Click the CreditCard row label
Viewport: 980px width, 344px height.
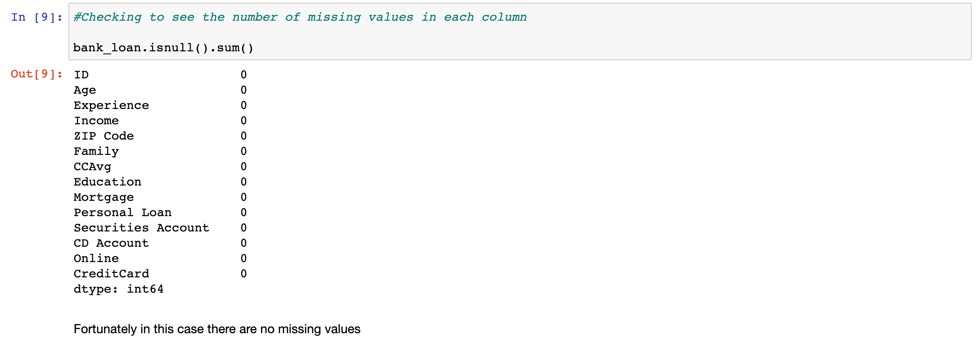(x=111, y=274)
